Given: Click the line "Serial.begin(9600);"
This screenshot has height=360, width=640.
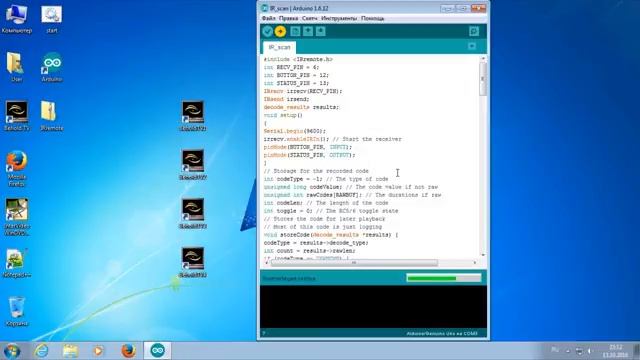Looking at the screenshot, I should [x=295, y=131].
